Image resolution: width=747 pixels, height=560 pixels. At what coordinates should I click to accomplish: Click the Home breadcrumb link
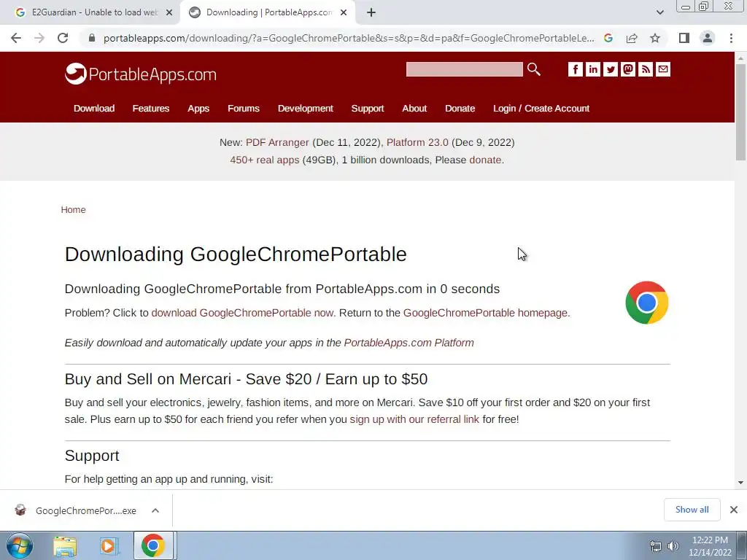click(73, 210)
